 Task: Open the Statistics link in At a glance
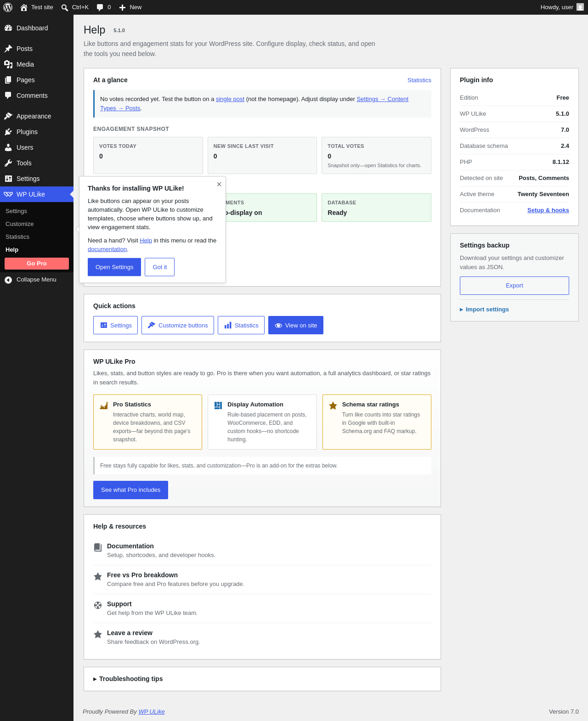(419, 80)
